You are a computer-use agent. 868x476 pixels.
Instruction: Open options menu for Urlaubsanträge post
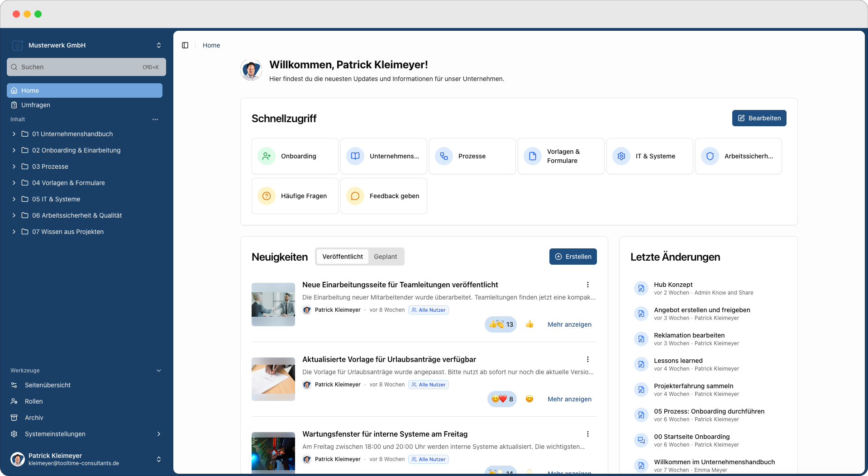(588, 359)
